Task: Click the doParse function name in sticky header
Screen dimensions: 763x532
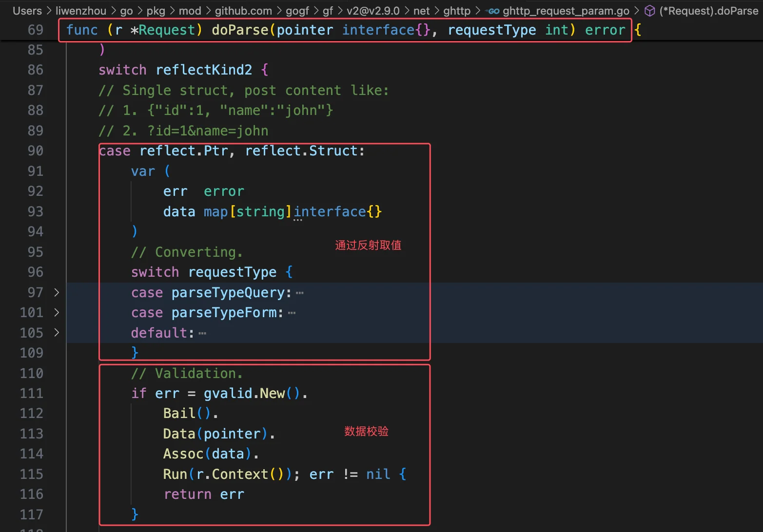Action: click(240, 30)
